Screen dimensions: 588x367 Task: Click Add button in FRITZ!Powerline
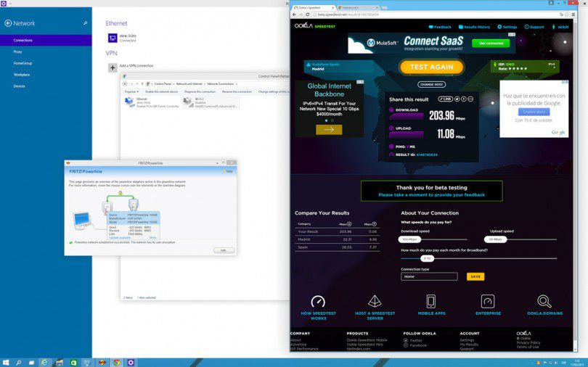(x=224, y=250)
